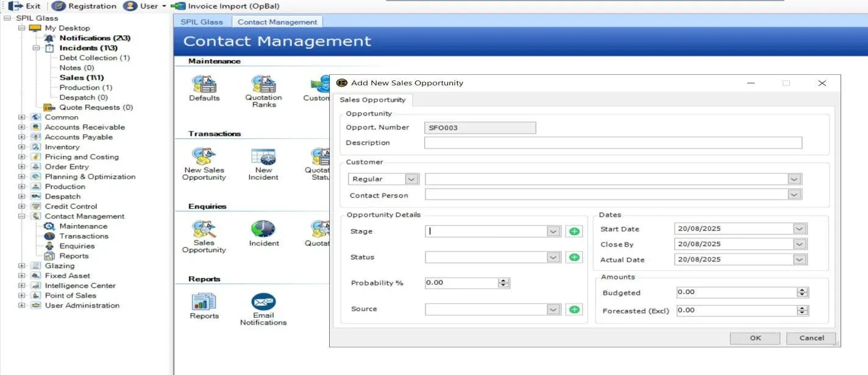The width and height of the screenshot is (868, 375).
Task: Select Transactions under Contact Management tree
Action: click(x=84, y=236)
